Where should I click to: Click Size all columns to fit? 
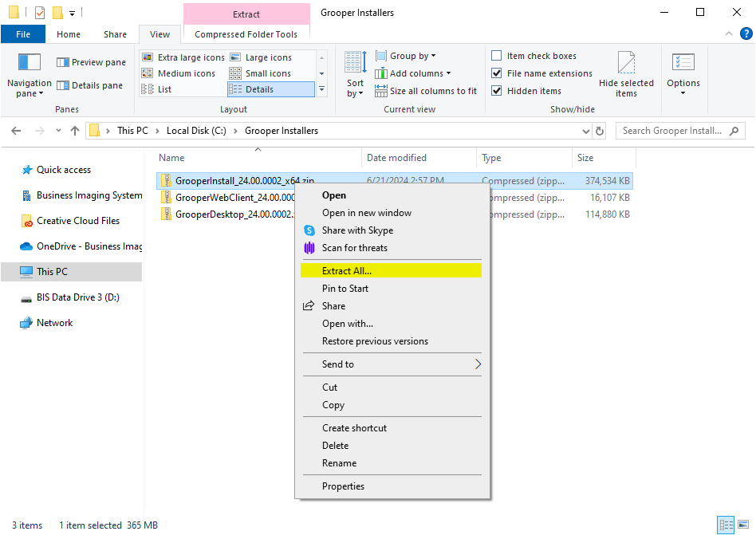coord(426,91)
